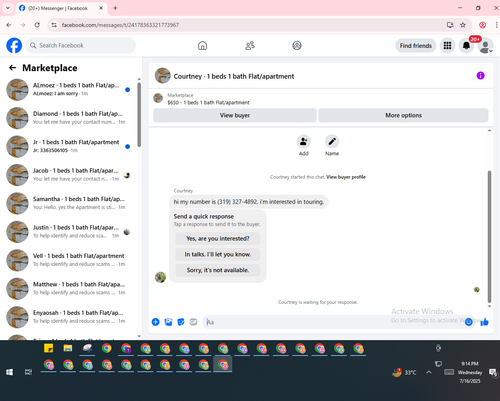Bookmark this page with star icon
The width and height of the screenshot is (500, 401).
463,25
